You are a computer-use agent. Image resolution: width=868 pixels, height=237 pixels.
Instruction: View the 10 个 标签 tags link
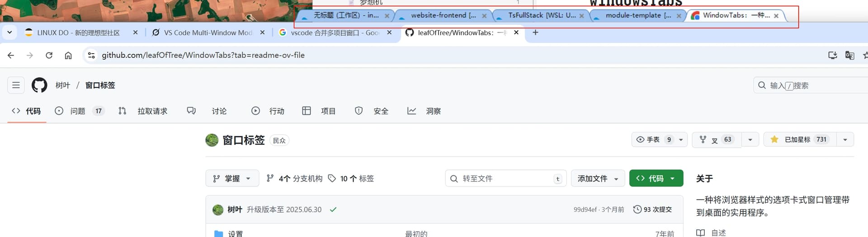[351, 178]
